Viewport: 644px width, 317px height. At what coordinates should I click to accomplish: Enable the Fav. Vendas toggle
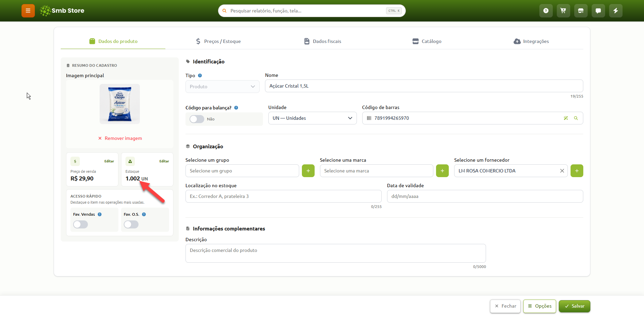(80, 224)
